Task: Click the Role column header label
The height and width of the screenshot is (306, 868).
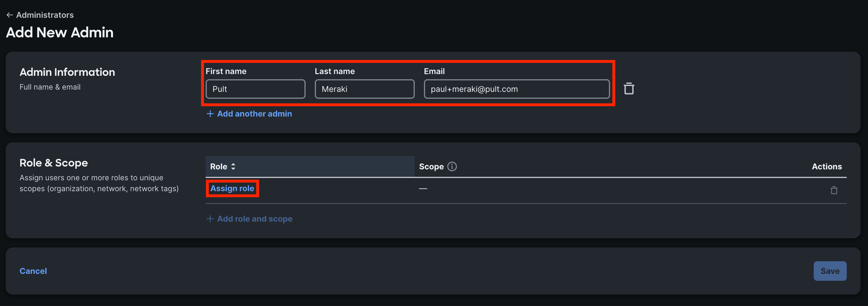Action: (219, 166)
